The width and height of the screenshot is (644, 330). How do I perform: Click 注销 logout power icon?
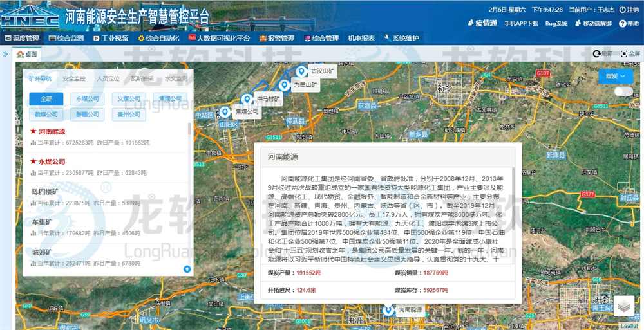tap(622, 10)
